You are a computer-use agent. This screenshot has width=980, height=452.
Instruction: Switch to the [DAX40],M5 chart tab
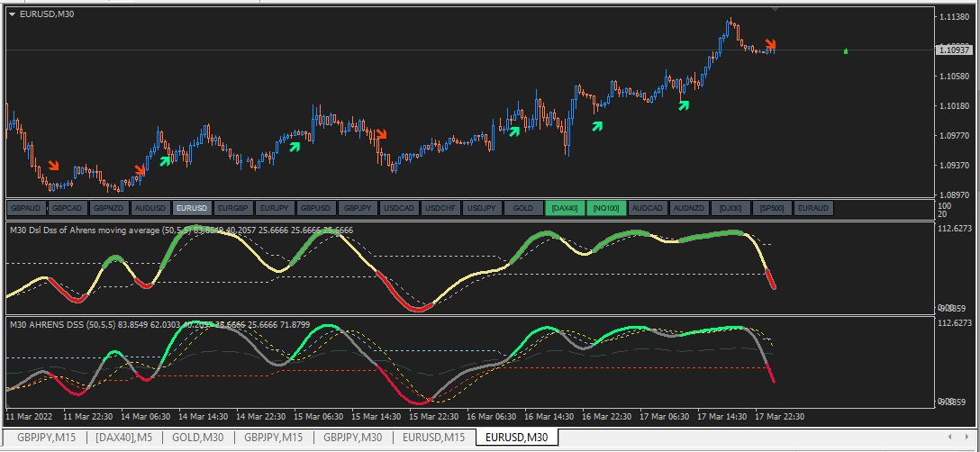[x=124, y=438]
